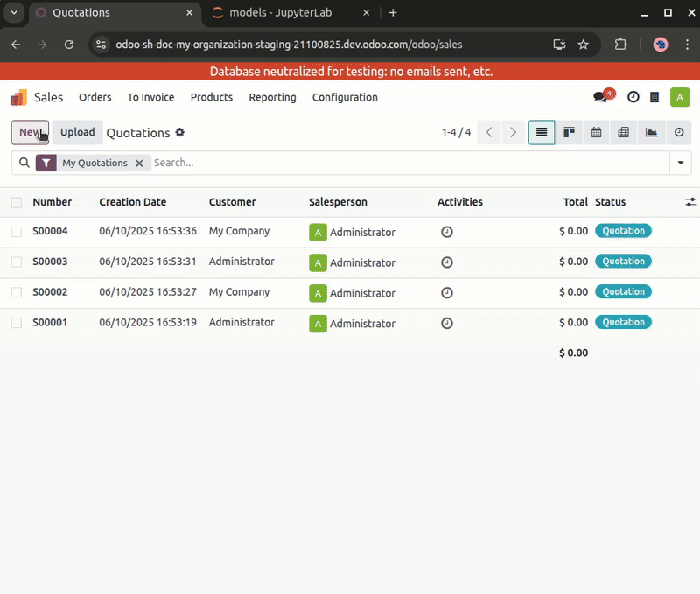Switch to Calendar view icon
This screenshot has height=594, width=700.
tap(596, 133)
